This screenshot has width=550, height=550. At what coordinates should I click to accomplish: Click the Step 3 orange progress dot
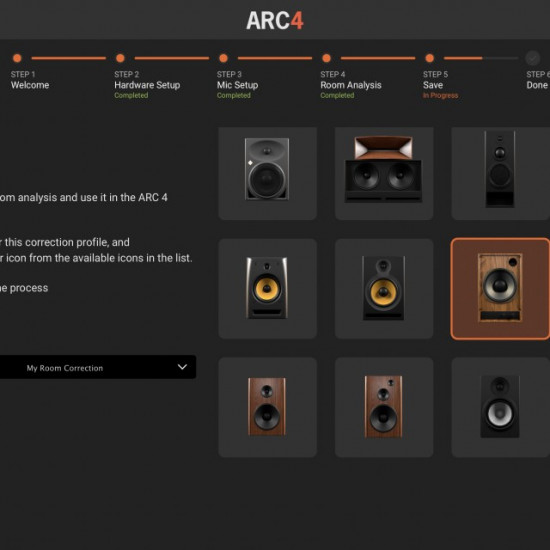(x=223, y=58)
